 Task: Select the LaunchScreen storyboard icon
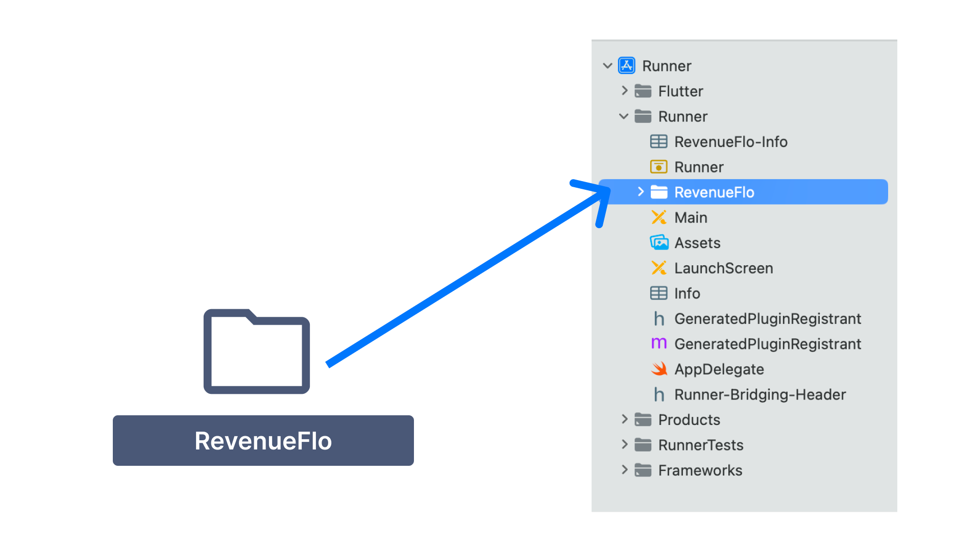[x=659, y=268]
